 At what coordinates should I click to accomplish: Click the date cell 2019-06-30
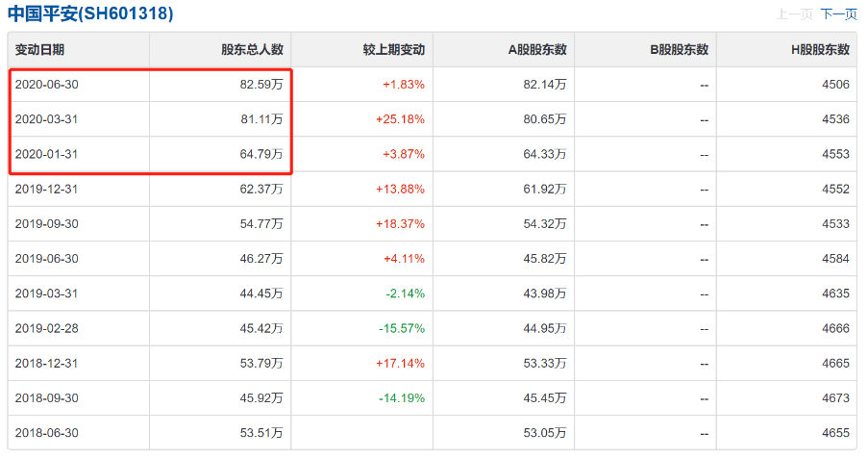pyautogui.click(x=46, y=258)
